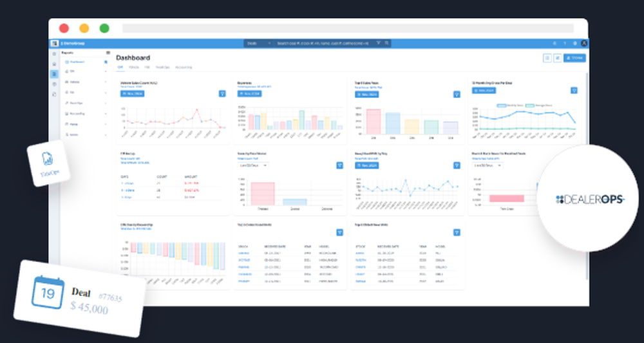Click the floating TitleOps card
This screenshot has height=343, width=644.
pyautogui.click(x=48, y=163)
